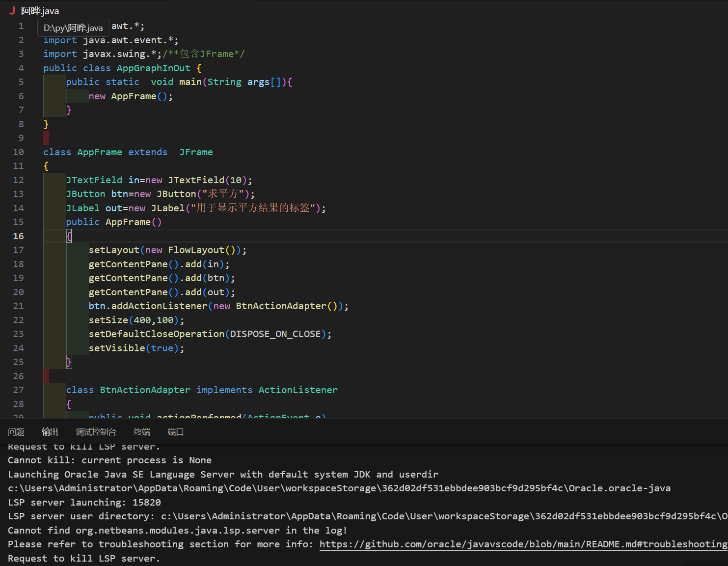Click on the AppGraphInOut class name
The image size is (728, 566).
coord(153,68)
